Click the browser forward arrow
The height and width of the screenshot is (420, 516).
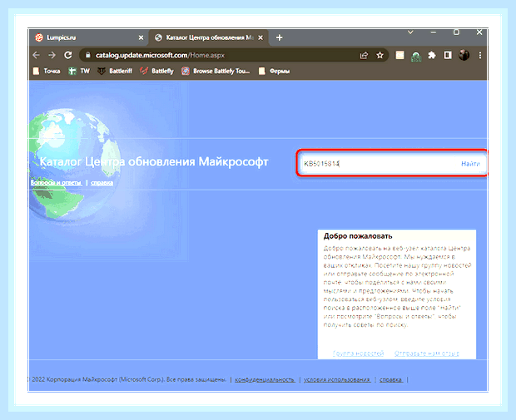(x=52, y=55)
